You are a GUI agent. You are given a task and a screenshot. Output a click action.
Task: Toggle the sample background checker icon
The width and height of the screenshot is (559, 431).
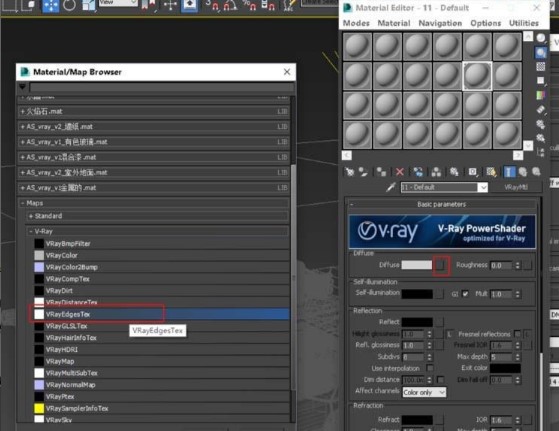(541, 67)
